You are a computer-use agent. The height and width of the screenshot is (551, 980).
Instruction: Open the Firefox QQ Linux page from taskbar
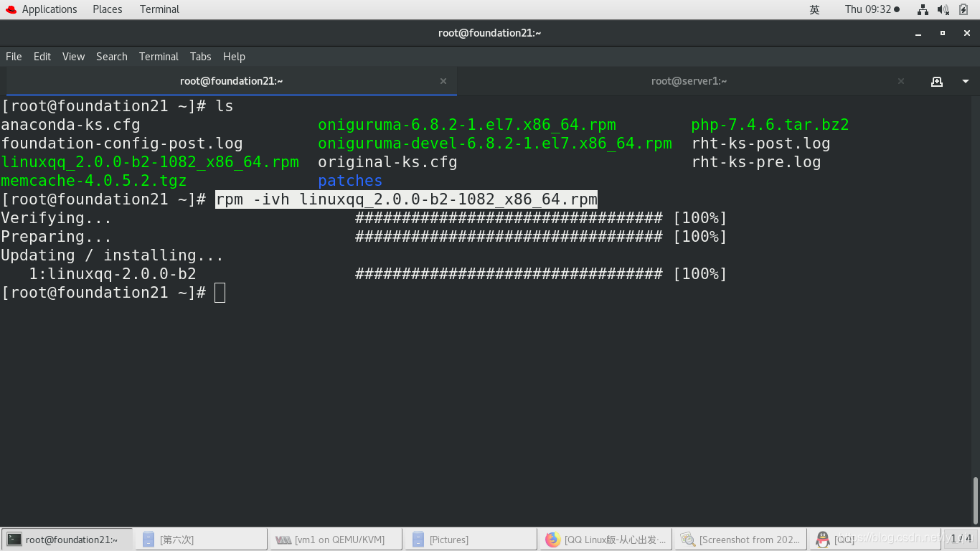tap(606, 539)
